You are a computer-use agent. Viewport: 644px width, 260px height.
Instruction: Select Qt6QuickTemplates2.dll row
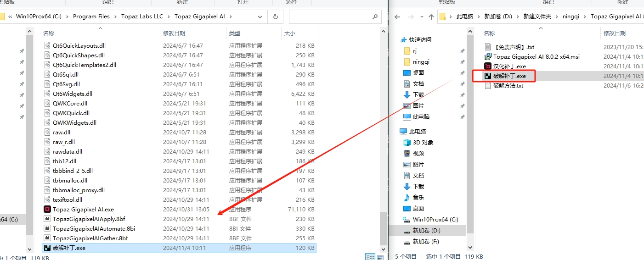coord(179,65)
